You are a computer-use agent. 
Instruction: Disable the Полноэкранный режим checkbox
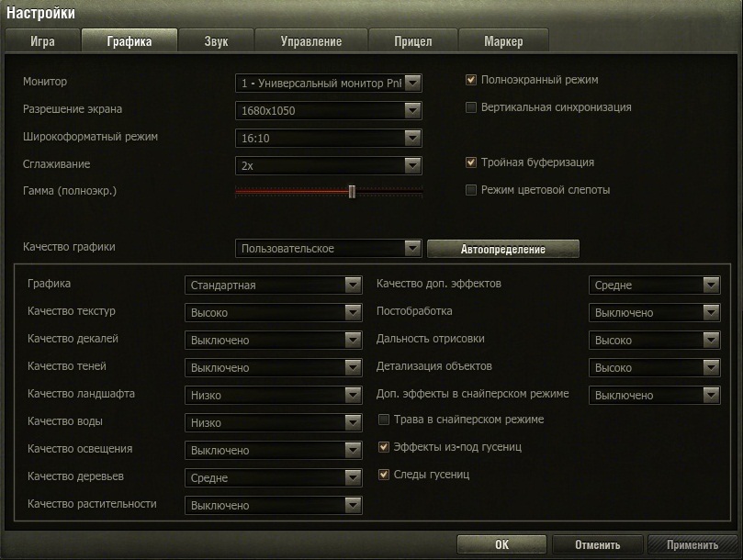pos(472,80)
